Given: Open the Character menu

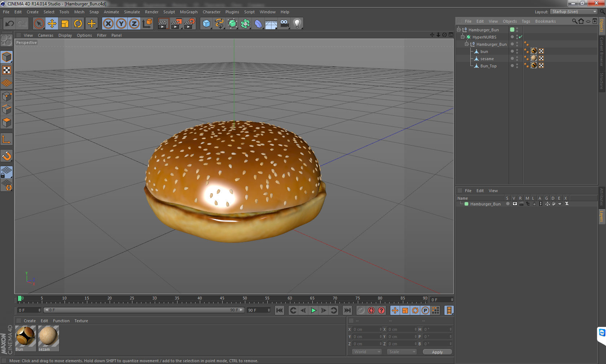Looking at the screenshot, I should point(211,12).
